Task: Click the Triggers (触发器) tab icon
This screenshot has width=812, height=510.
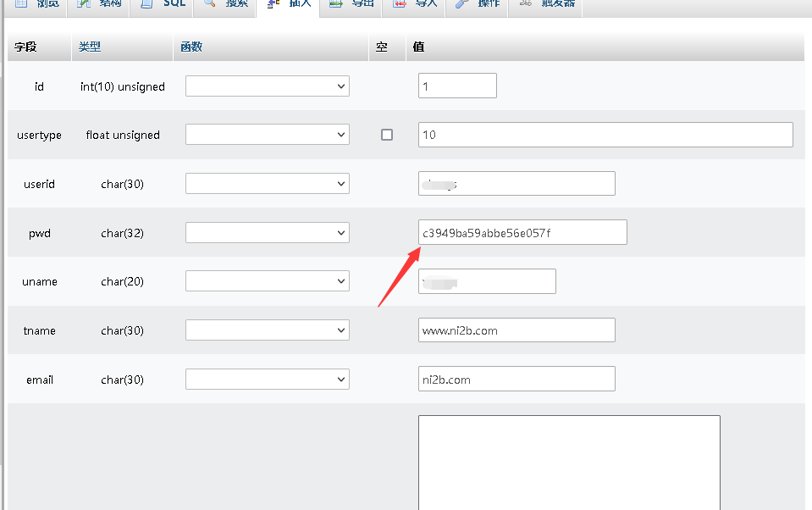Action: (x=526, y=3)
